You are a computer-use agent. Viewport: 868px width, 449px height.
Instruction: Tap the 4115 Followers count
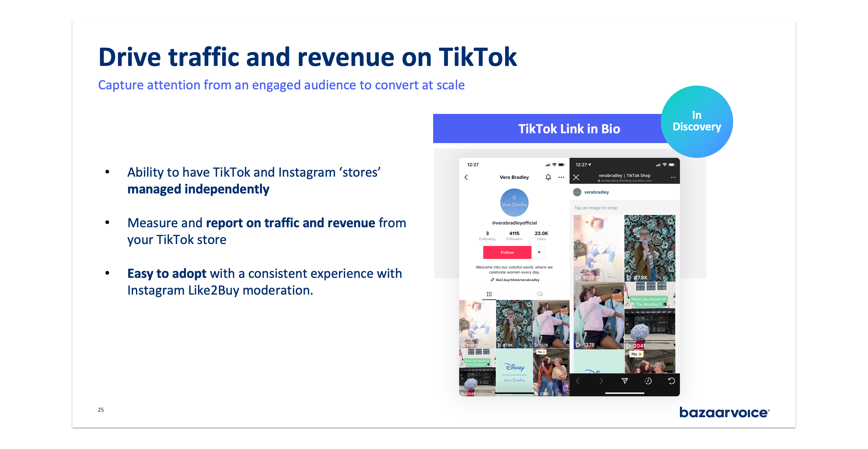[x=514, y=236]
